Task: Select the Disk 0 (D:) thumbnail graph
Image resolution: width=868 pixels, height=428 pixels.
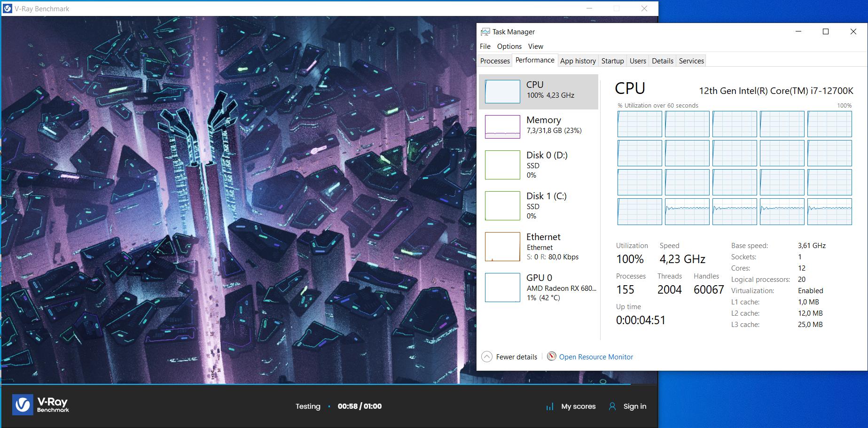Action: tap(502, 165)
